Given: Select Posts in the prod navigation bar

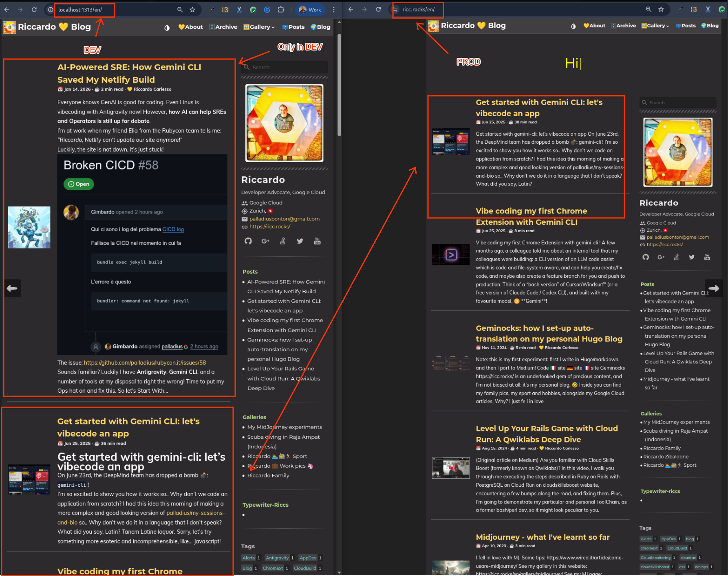Looking at the screenshot, I should (x=686, y=25).
